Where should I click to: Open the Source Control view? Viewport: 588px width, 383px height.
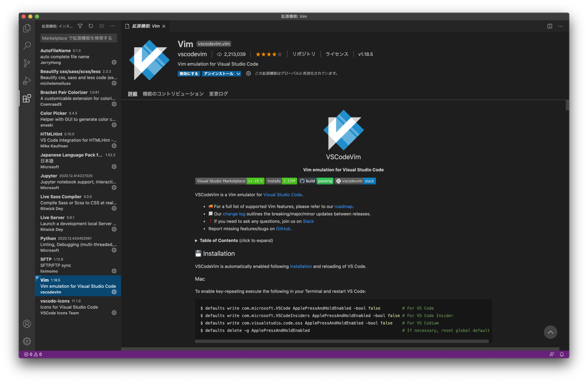point(26,63)
